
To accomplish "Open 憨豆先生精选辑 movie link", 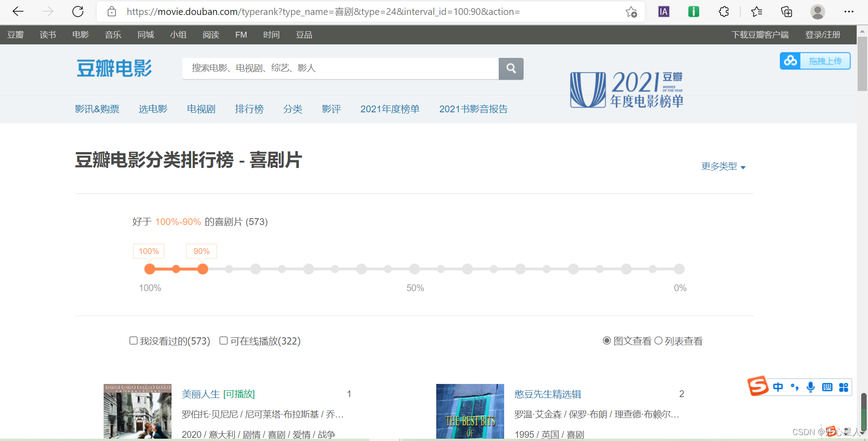I will (548, 394).
